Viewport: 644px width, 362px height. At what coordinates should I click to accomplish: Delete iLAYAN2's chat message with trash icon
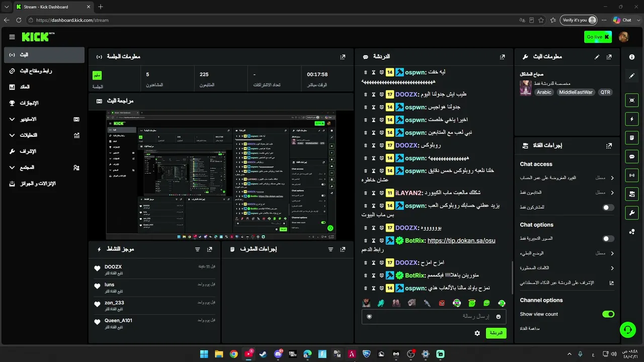click(366, 193)
